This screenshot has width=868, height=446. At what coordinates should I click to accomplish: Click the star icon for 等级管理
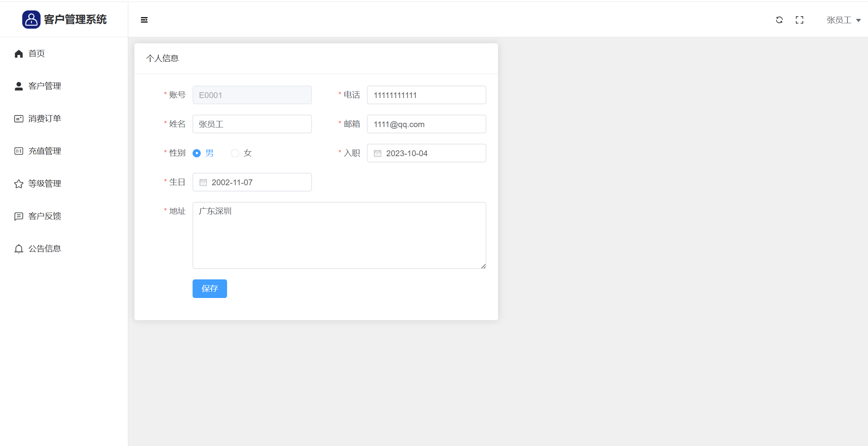pos(19,184)
